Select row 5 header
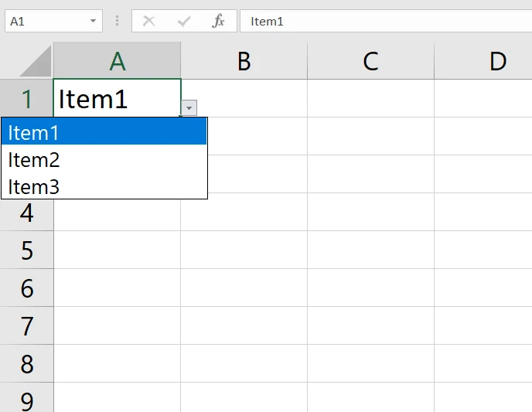Viewport: 532px width, 412px height. [27, 250]
